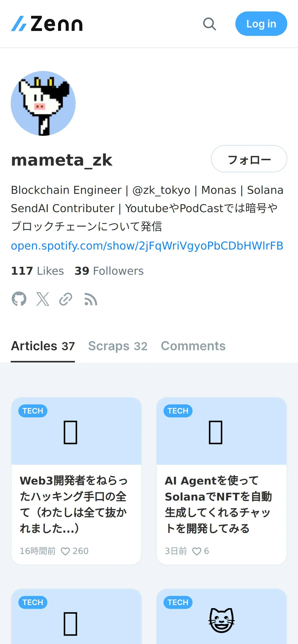Select the Articles 37 tab
The height and width of the screenshot is (644, 298).
(x=43, y=346)
